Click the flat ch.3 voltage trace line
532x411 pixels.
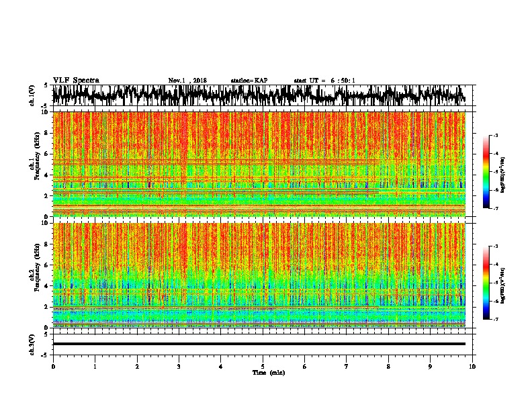click(x=259, y=344)
